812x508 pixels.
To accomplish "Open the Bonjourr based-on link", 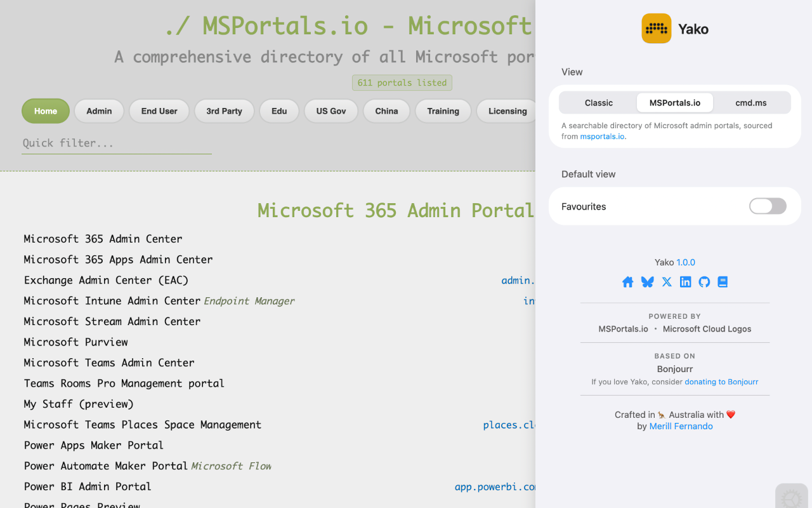I will [x=675, y=369].
